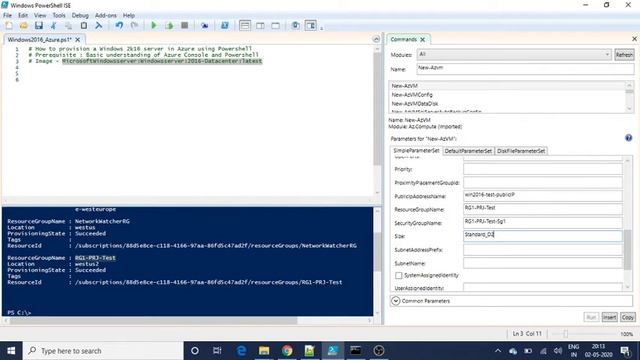The height and width of the screenshot is (360, 640).
Task: Click the Copy button
Action: [x=628, y=317]
